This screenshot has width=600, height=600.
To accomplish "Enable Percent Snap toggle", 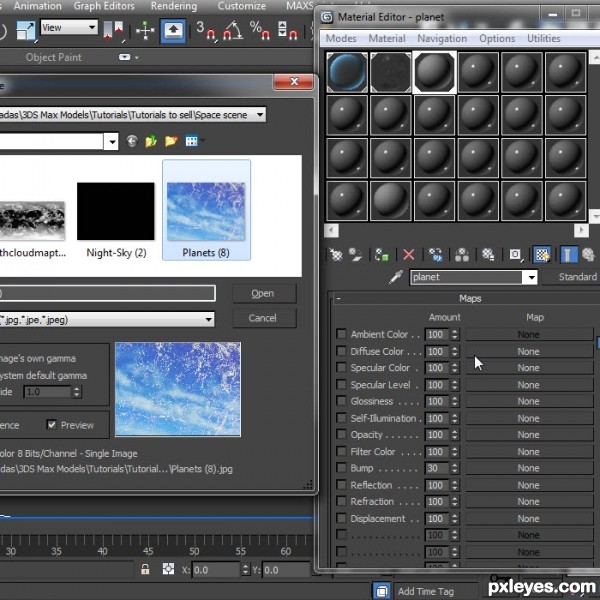I will (x=260, y=30).
